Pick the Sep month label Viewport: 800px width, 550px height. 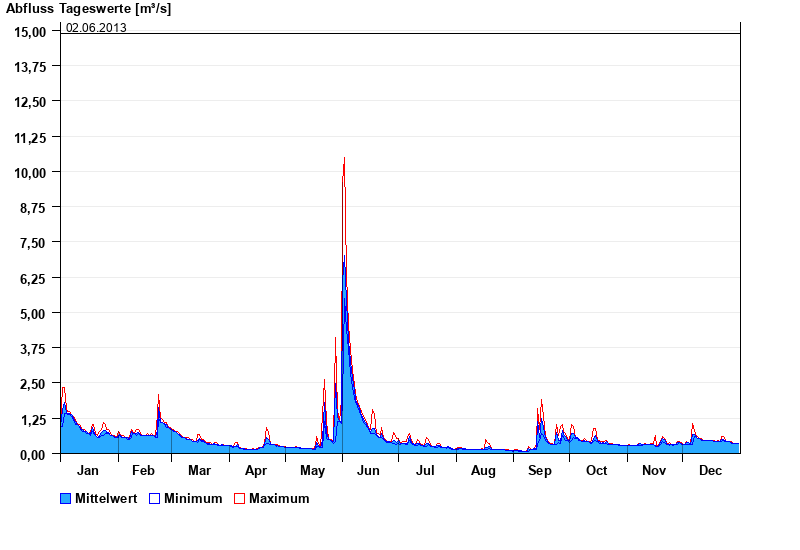(x=540, y=470)
